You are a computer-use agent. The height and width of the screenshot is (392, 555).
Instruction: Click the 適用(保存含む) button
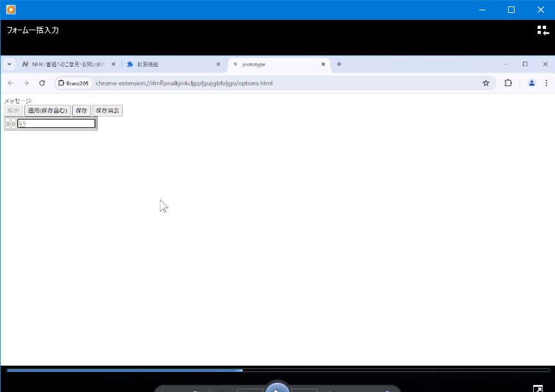coord(48,111)
